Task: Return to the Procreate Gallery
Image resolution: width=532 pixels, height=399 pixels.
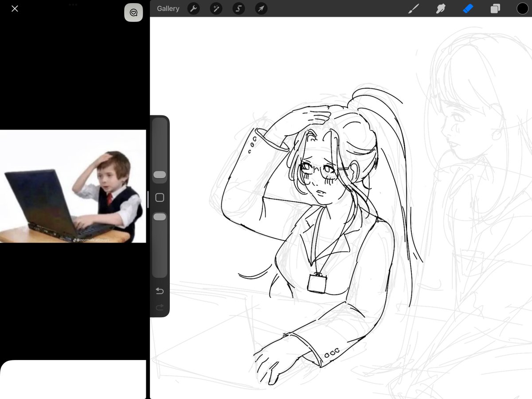Action: (x=168, y=8)
